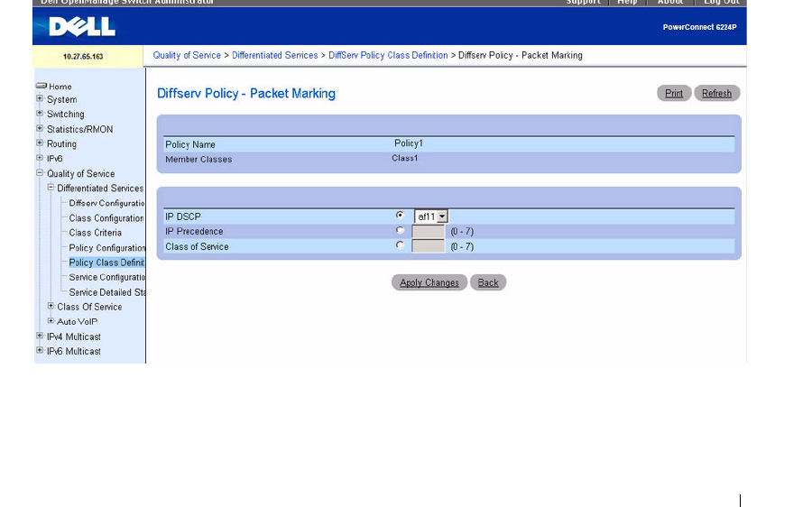The height and width of the screenshot is (507, 812).
Task: Open Home in the navigation tree
Action: [x=60, y=87]
